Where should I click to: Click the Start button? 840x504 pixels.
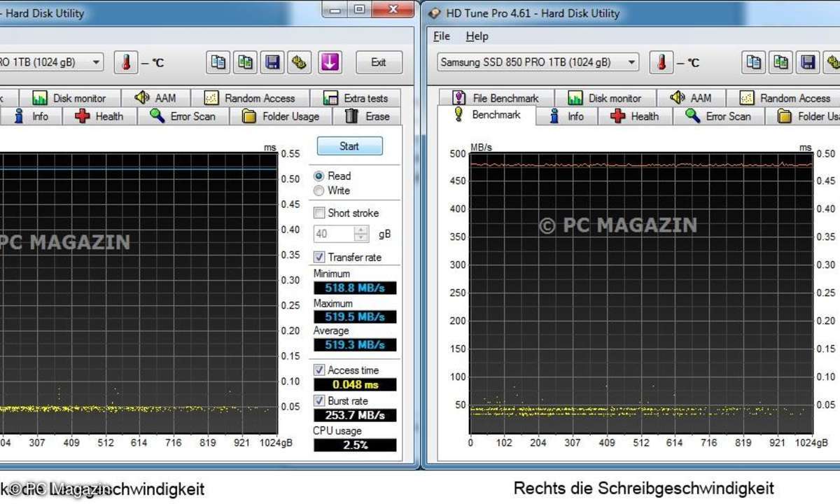click(x=349, y=146)
